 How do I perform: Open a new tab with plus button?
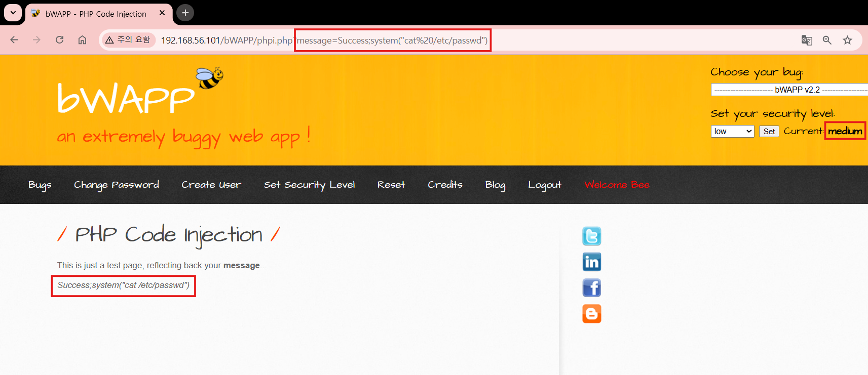coord(185,13)
